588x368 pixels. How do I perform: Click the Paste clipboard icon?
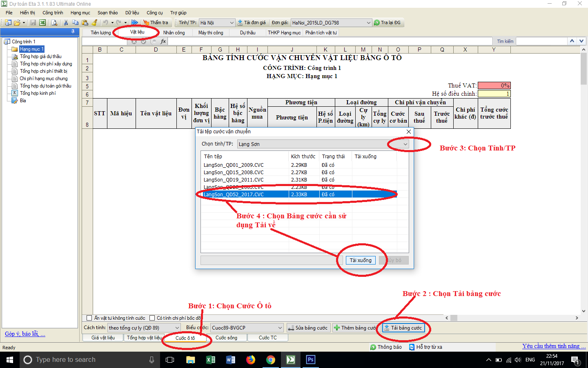[85, 23]
